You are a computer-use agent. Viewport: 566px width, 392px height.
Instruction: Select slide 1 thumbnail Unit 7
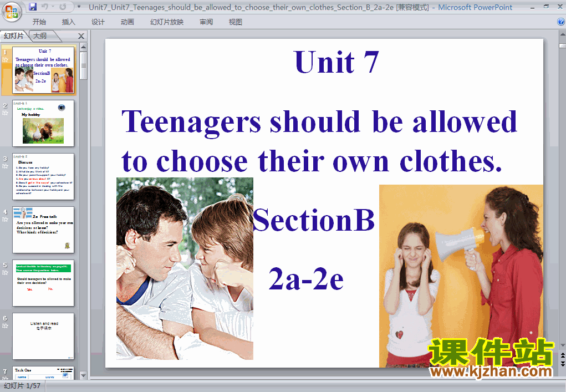coord(43,70)
